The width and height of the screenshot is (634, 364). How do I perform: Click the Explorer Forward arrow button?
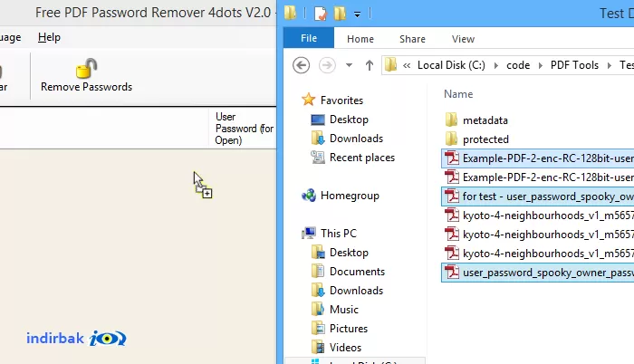tap(327, 65)
